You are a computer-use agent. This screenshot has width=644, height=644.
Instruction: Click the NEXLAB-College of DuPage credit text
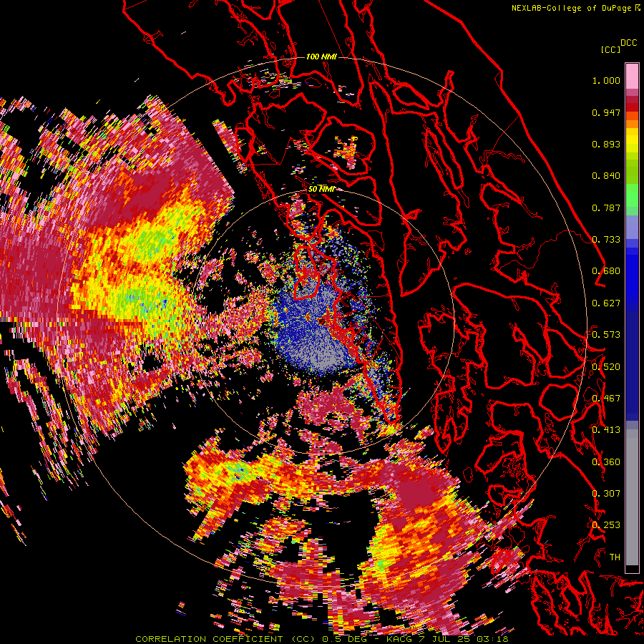[572, 8]
